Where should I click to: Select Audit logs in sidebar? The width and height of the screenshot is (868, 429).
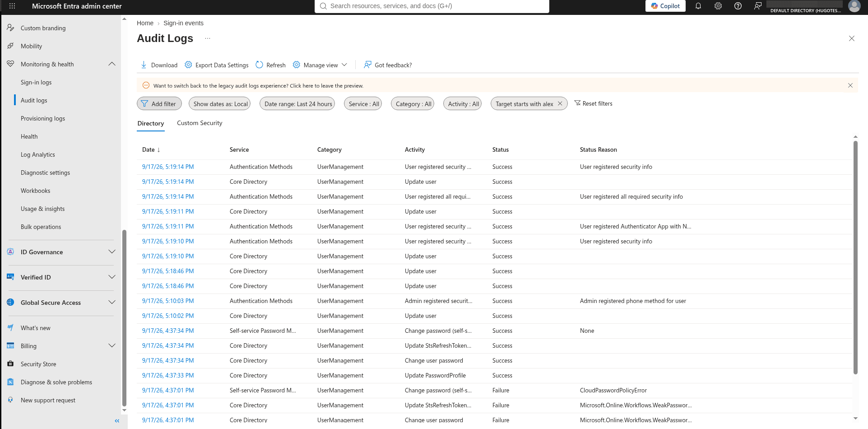[34, 100]
